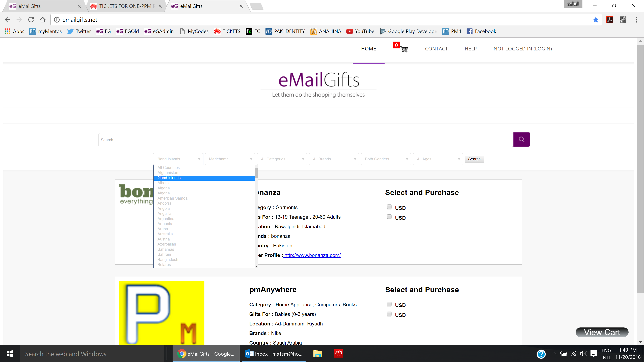Open the shopping cart icon
644x362 pixels.
(x=404, y=49)
